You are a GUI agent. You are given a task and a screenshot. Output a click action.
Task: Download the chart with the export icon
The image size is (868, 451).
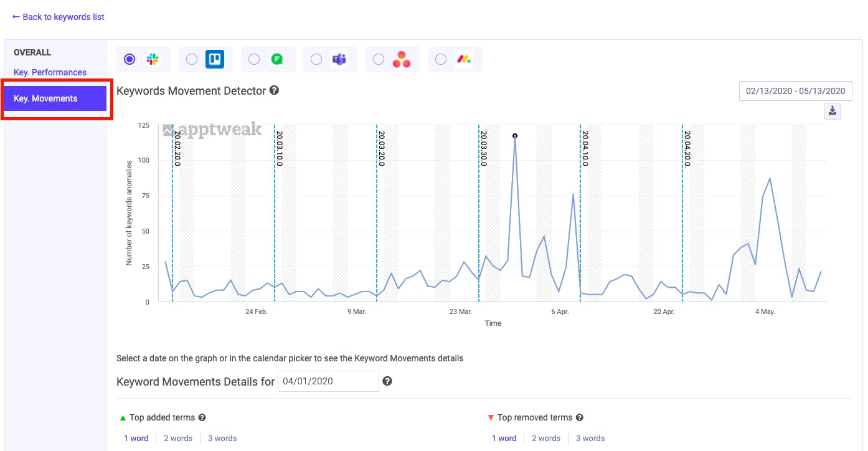click(832, 112)
